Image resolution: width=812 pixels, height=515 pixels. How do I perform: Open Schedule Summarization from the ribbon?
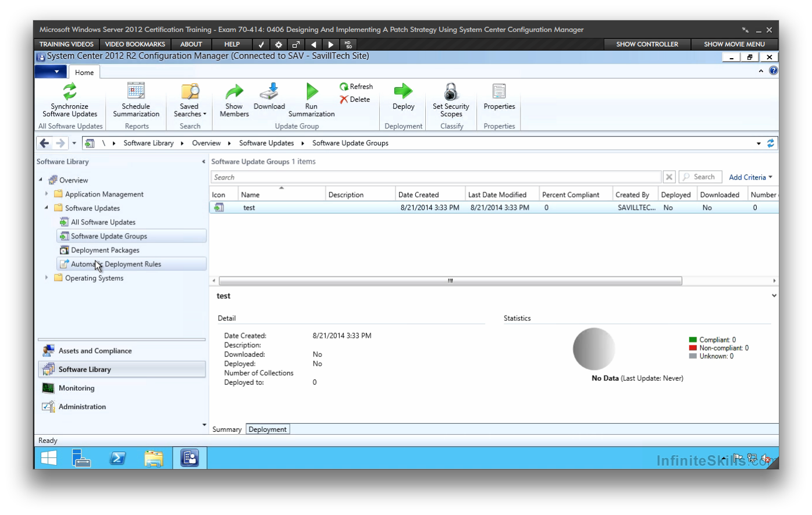pos(136,99)
